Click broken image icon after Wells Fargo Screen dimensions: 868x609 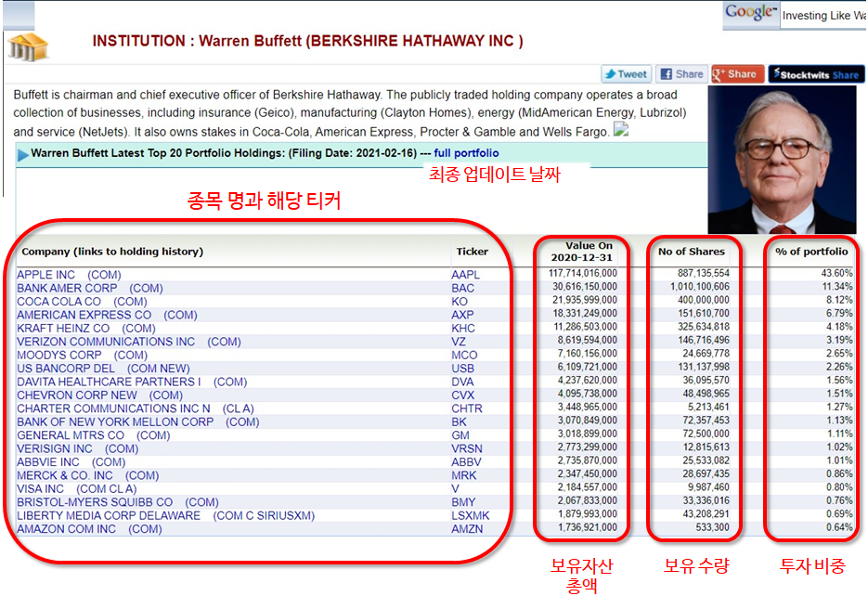click(x=621, y=130)
